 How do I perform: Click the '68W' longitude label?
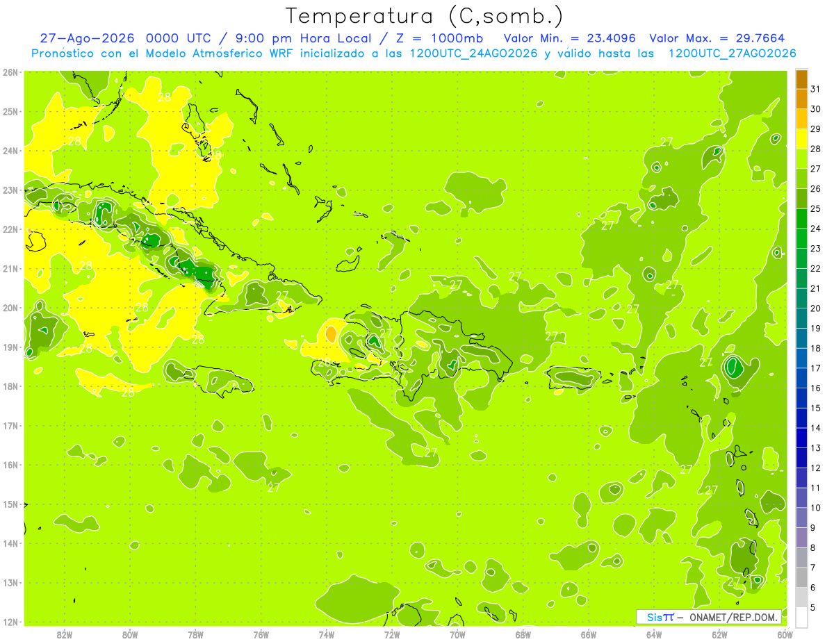523,634
